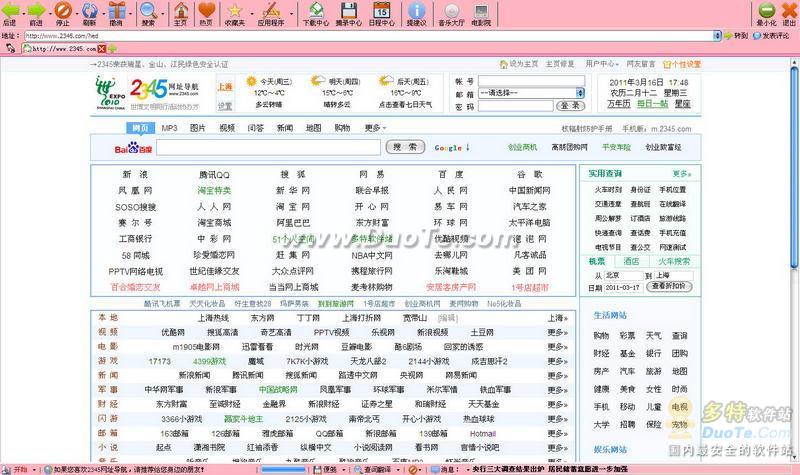The width and height of the screenshot is (800, 475).
Task: Click the green new-tab arrow beside the tab
Action: 112,49
